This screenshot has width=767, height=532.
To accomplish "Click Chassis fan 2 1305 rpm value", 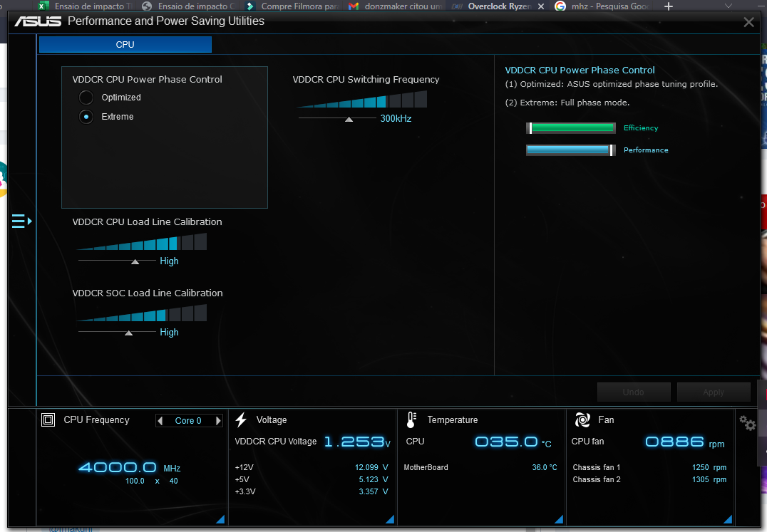I will pos(709,480).
